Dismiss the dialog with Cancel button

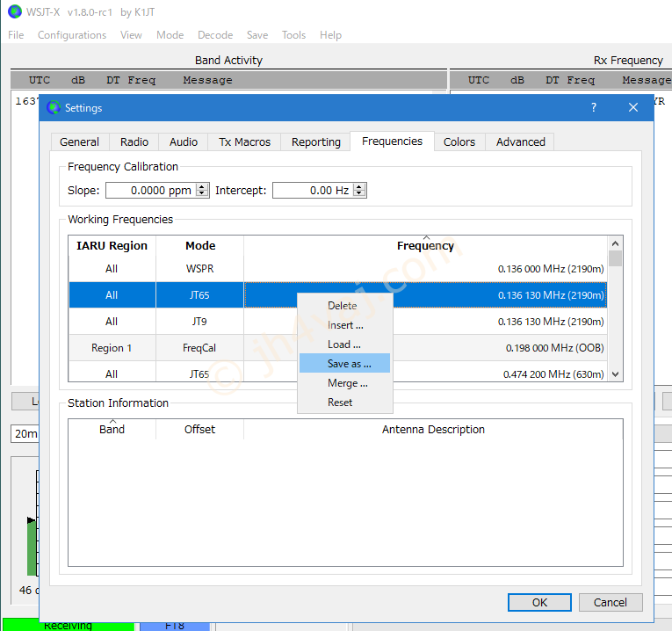[611, 602]
